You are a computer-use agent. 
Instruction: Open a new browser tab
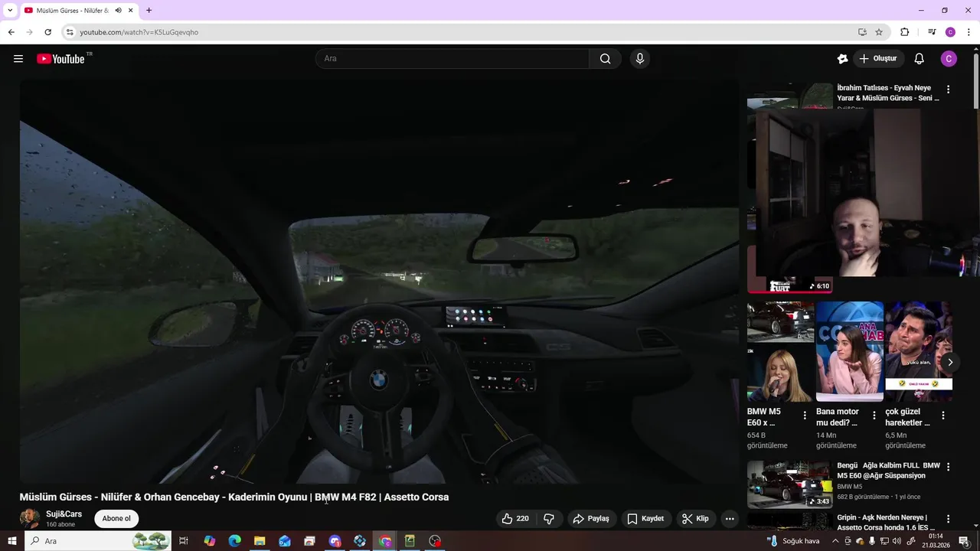[x=149, y=11]
